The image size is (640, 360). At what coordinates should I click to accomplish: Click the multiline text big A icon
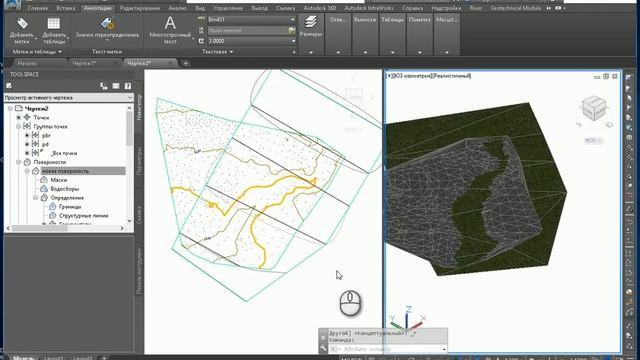pyautogui.click(x=170, y=23)
